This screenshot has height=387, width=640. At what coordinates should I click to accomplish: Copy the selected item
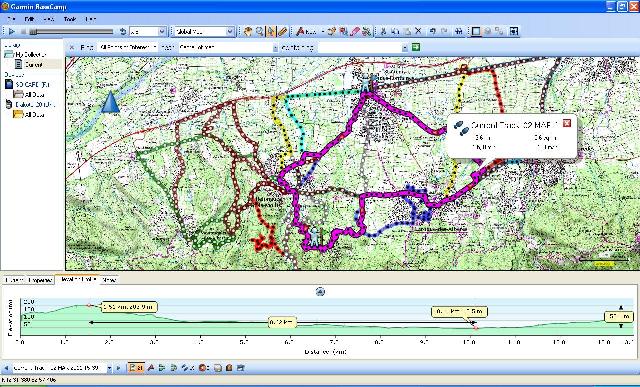pos(395,31)
